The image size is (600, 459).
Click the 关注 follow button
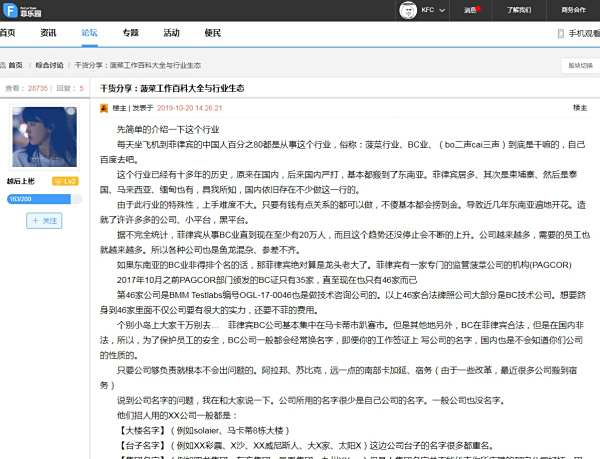coord(44,221)
